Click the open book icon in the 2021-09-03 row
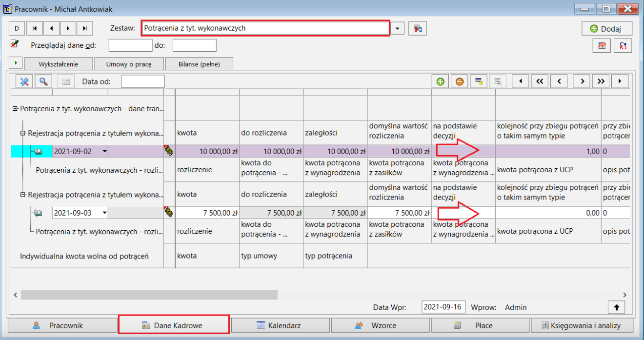 [38, 213]
